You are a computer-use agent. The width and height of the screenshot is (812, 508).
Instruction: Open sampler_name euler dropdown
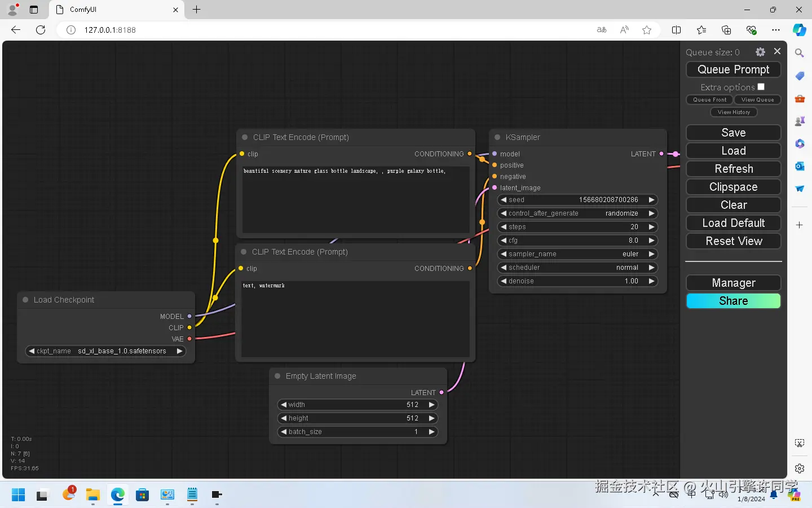(577, 254)
